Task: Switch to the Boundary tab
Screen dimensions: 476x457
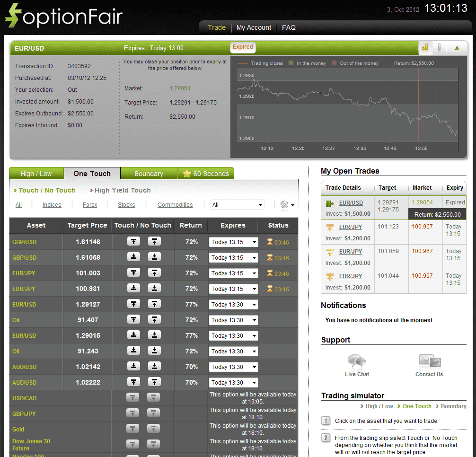Action: click(x=149, y=174)
